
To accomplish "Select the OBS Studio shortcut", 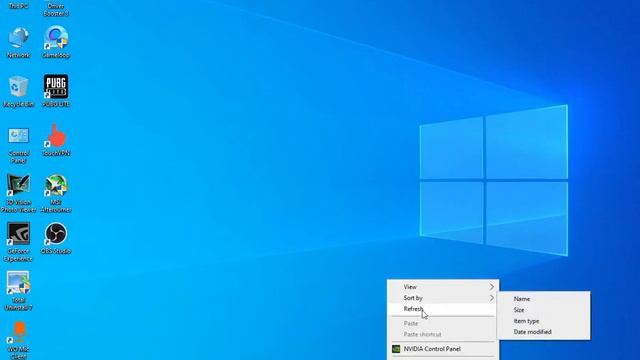I will 56,239.
